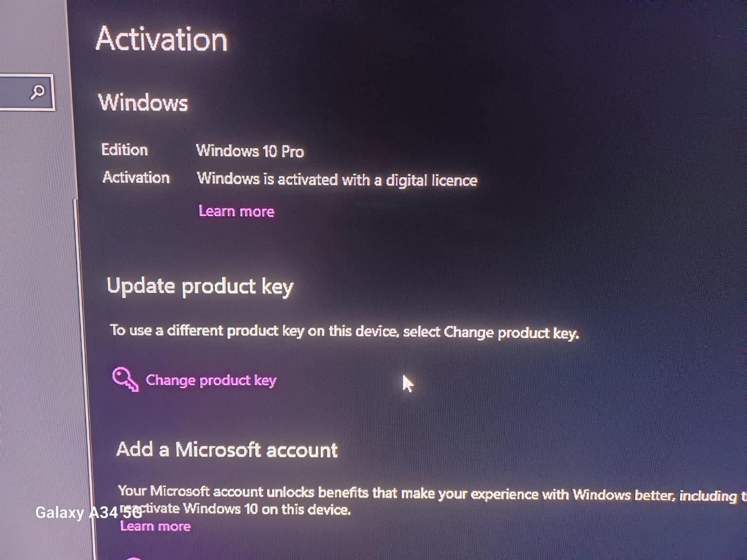Click the key icon beside Change product key

[x=125, y=379]
